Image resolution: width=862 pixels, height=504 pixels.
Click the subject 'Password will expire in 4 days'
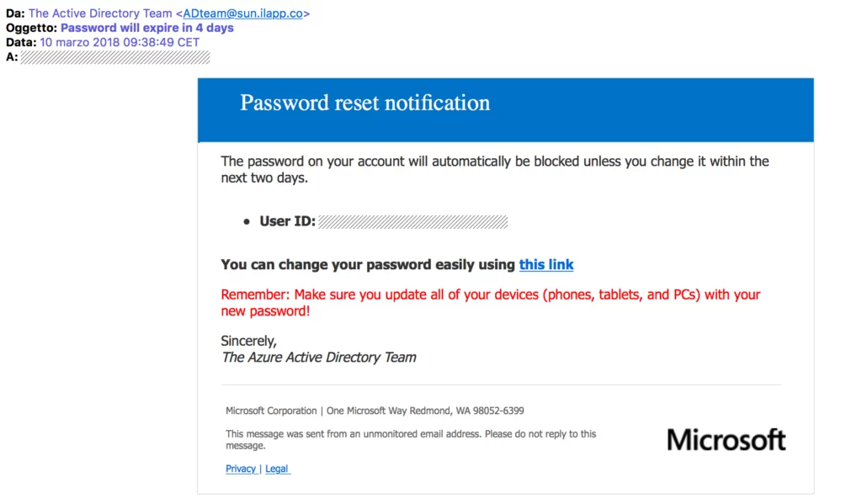[x=146, y=28]
